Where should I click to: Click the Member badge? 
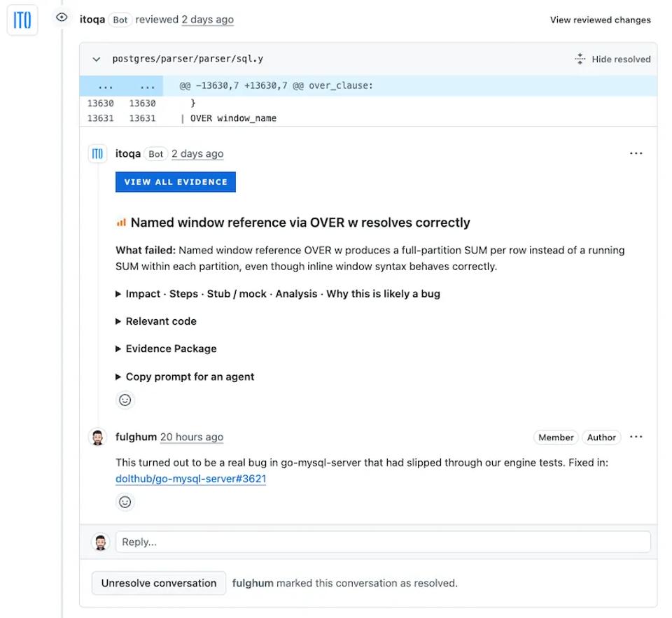tap(555, 437)
